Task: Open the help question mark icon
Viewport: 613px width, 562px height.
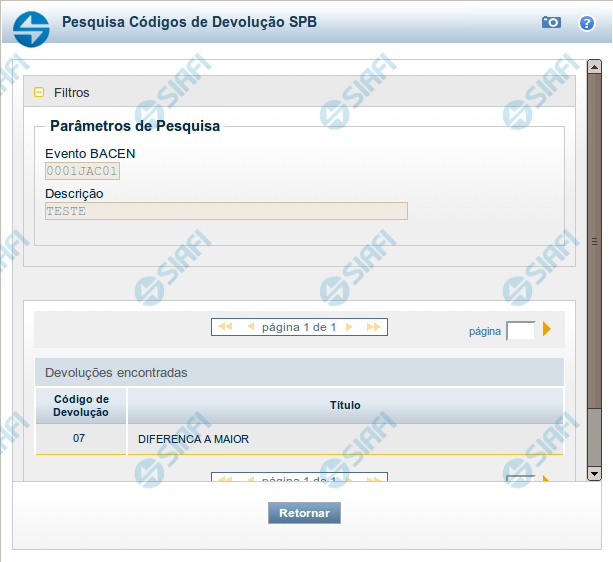Action: pyautogui.click(x=587, y=22)
